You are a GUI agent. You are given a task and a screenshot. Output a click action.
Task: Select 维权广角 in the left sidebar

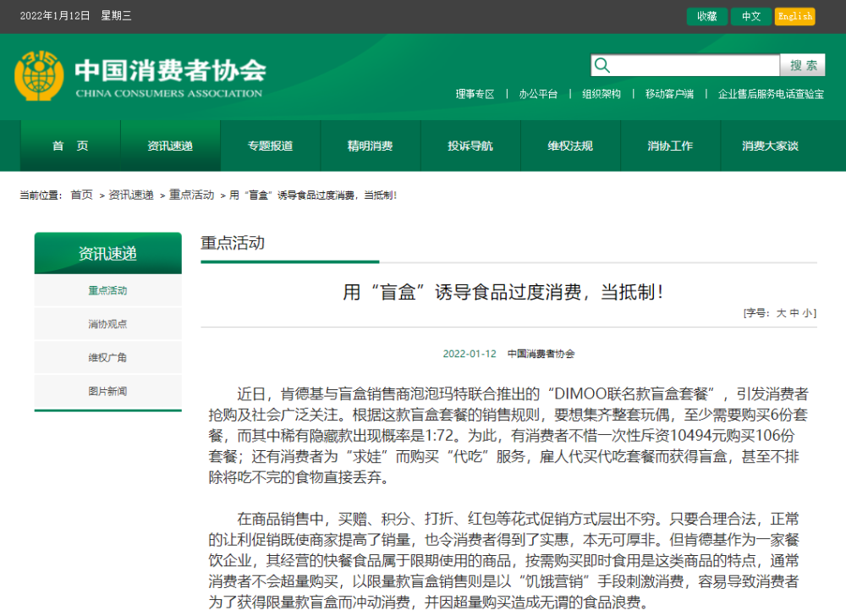[x=107, y=357]
